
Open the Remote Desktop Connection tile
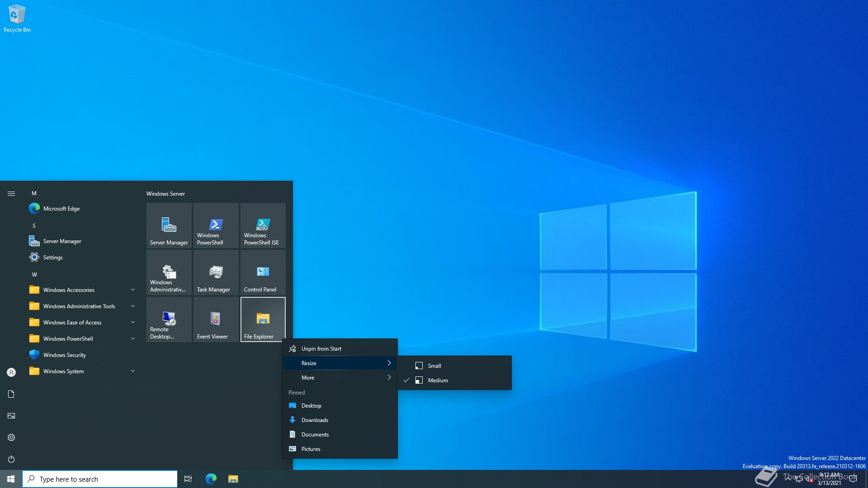coord(169,319)
